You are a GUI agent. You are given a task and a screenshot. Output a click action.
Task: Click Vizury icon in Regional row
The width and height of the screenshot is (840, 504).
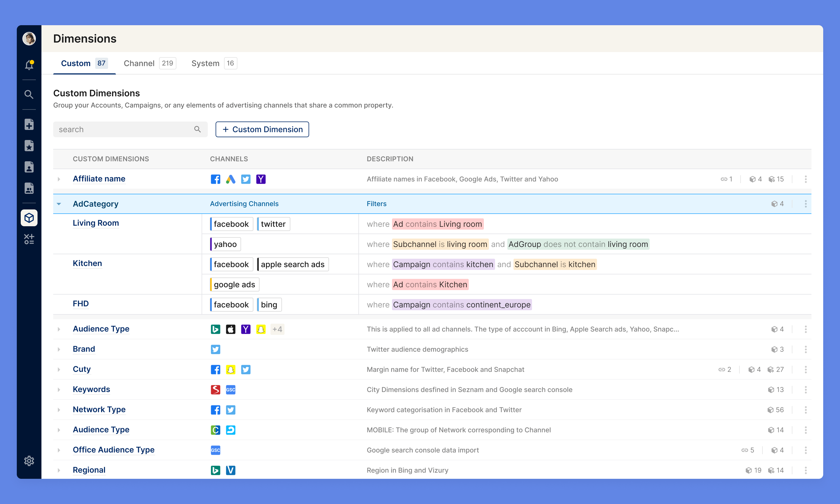point(230,470)
